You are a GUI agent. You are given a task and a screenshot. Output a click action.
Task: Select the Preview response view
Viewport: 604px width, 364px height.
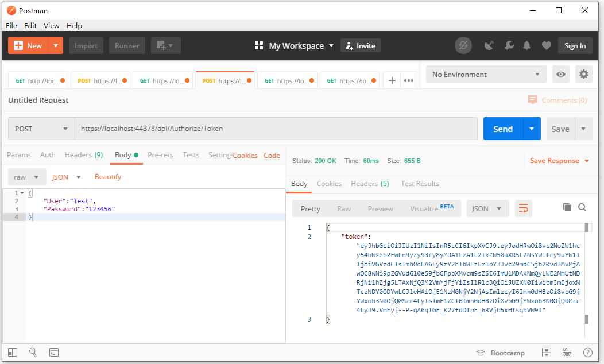pyautogui.click(x=380, y=209)
